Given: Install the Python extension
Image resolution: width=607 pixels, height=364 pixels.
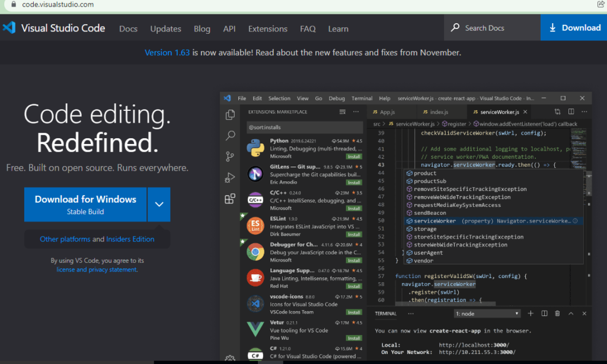Looking at the screenshot, I should tap(354, 157).
